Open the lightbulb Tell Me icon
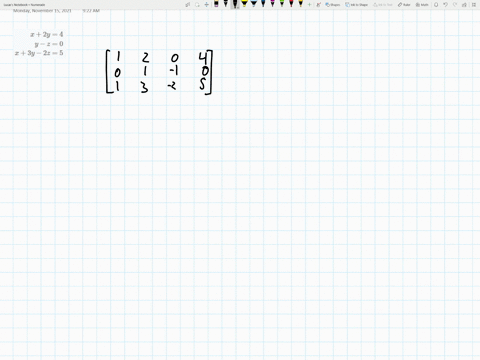Screen dimensions: 480x360 click(x=436, y=5)
